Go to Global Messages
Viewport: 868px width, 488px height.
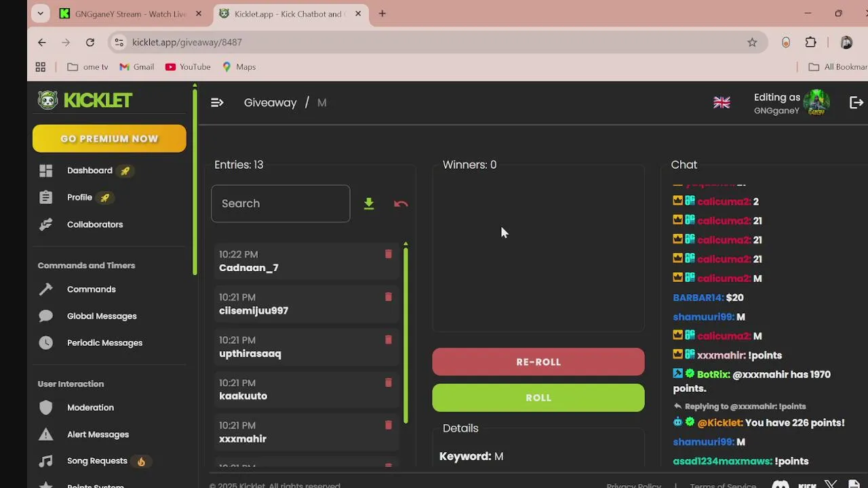pyautogui.click(x=102, y=316)
